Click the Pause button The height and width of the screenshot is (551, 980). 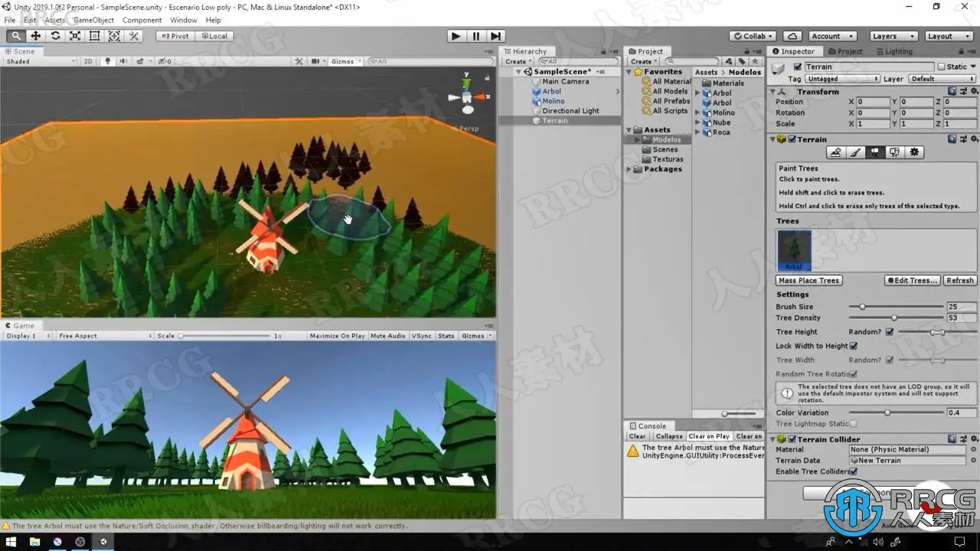(476, 36)
